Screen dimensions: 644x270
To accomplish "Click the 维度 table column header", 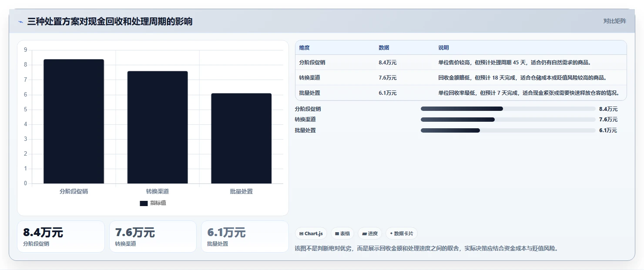I will [x=304, y=48].
